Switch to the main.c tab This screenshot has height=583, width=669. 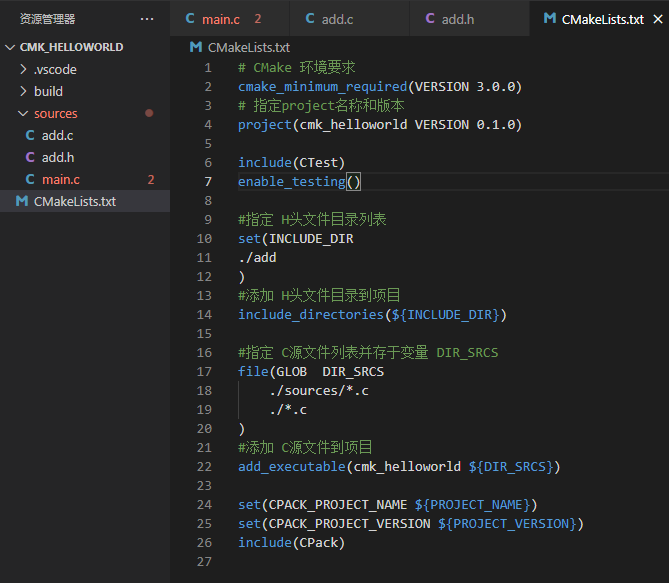click(x=221, y=19)
